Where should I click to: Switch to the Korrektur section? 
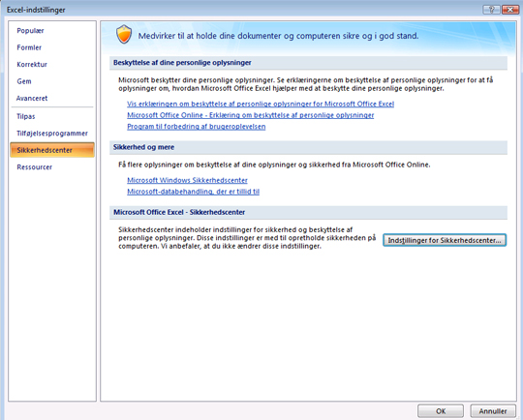pos(32,65)
